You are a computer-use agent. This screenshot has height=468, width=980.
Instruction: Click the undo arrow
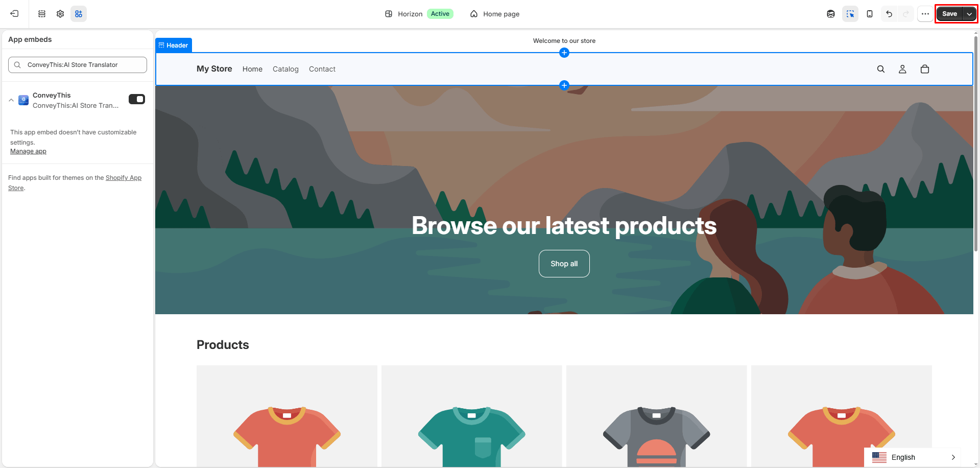point(889,14)
